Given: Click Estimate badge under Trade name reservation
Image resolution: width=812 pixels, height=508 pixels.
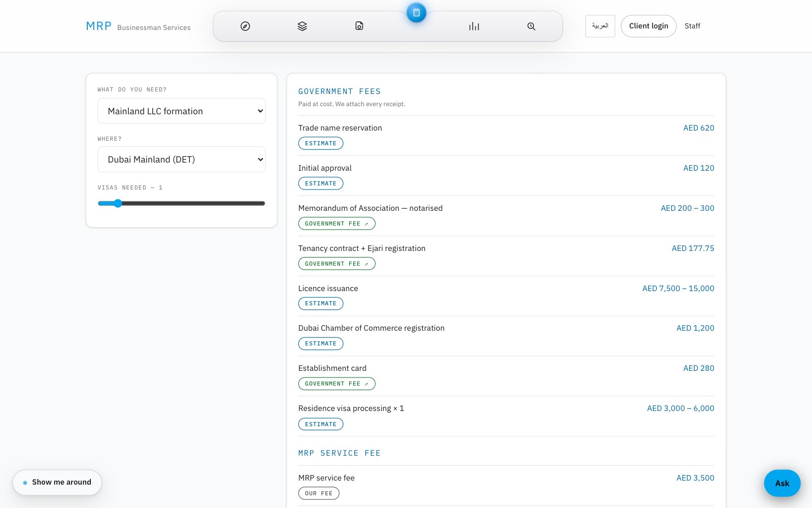Looking at the screenshot, I should 321,143.
